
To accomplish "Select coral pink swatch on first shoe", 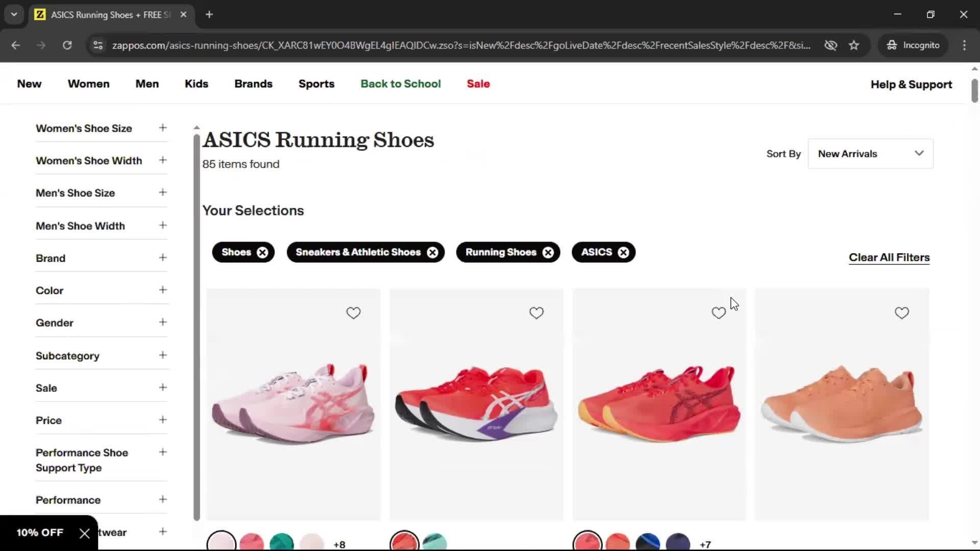I will tap(252, 543).
